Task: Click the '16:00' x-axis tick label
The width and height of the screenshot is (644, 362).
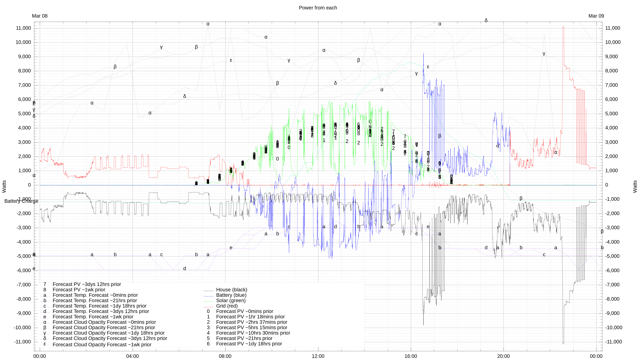Action: [x=411, y=356]
